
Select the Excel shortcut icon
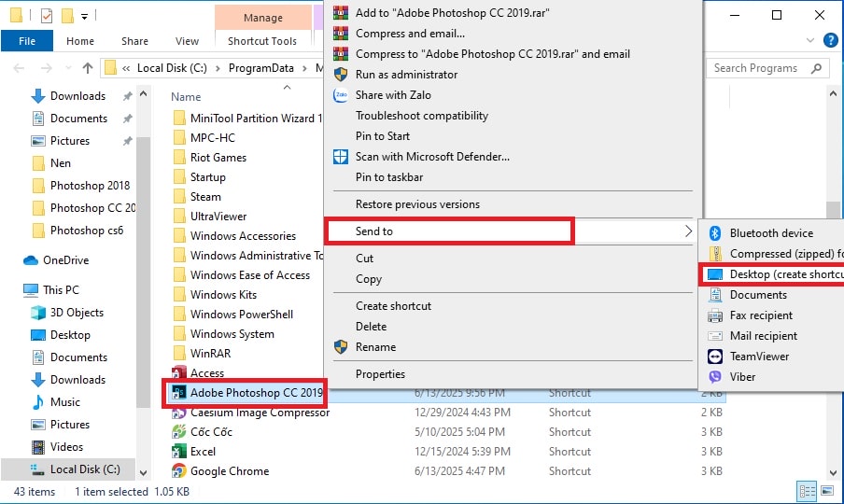[178, 452]
